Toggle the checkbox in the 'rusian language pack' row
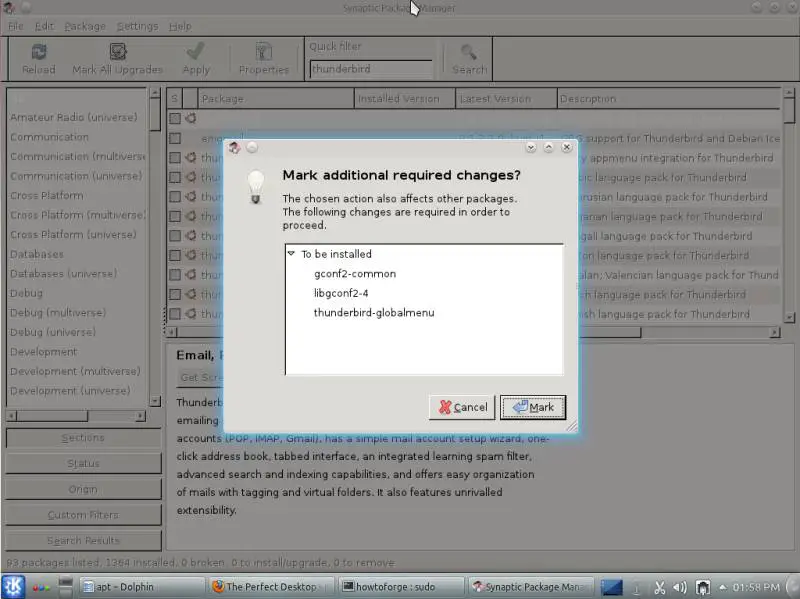The image size is (800, 599). (x=175, y=197)
